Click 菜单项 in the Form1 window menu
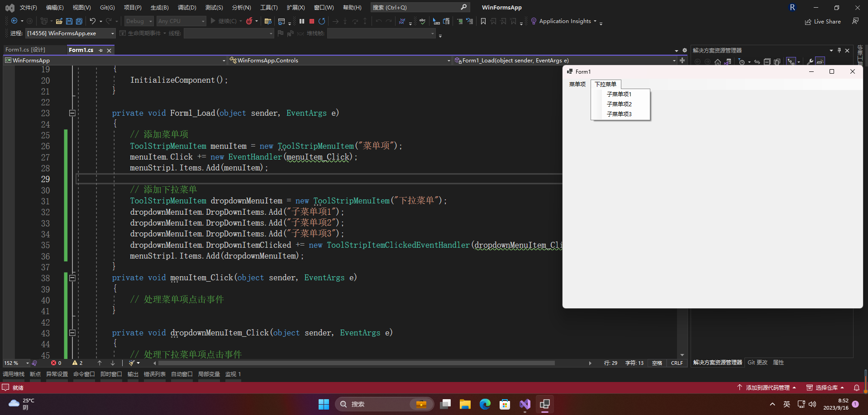 coord(577,84)
